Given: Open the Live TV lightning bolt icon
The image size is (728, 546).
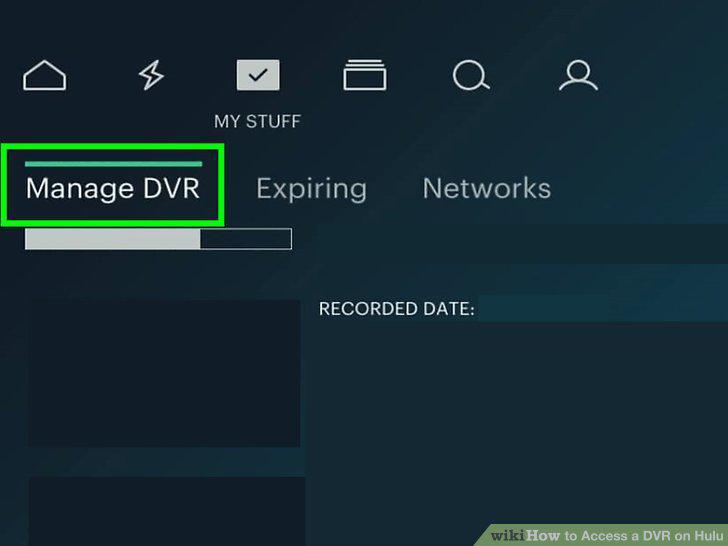Looking at the screenshot, I should click(x=151, y=75).
